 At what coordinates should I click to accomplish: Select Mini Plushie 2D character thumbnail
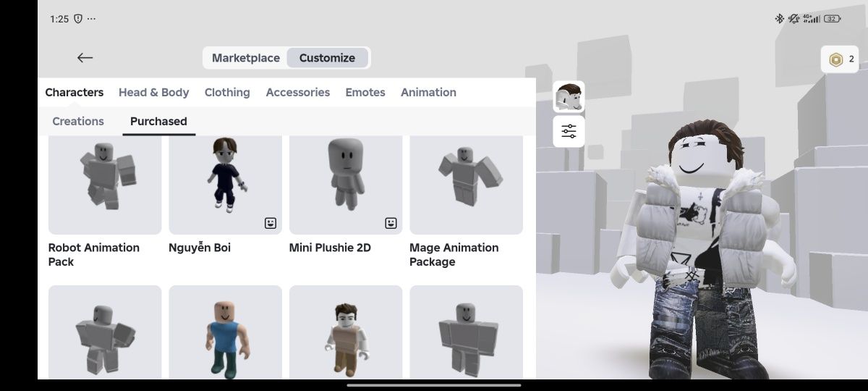(x=346, y=185)
